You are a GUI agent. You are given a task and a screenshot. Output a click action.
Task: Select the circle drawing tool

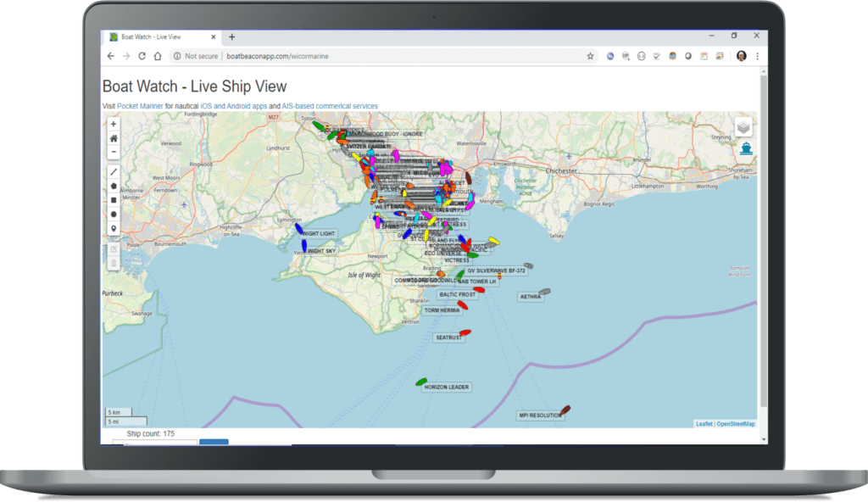[113, 214]
